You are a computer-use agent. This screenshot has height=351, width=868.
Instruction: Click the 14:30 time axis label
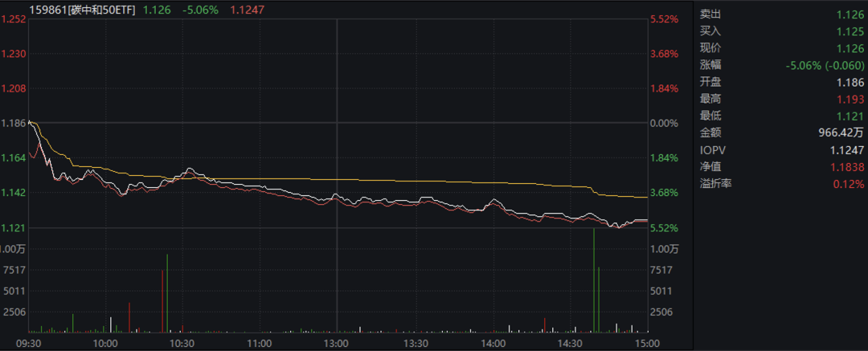tap(569, 343)
